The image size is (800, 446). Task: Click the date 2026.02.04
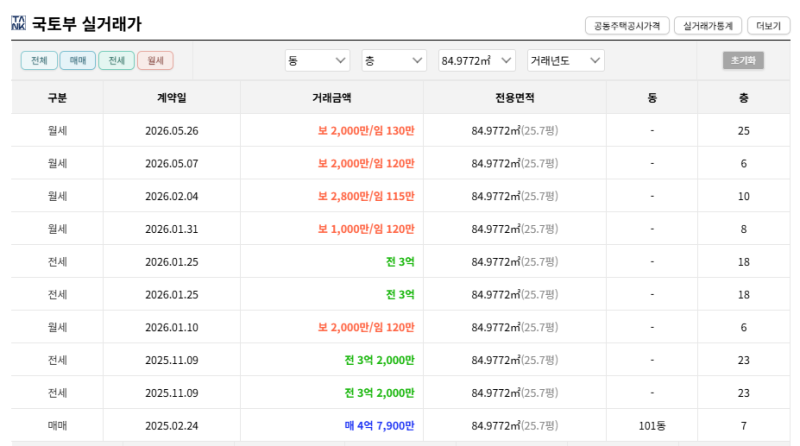click(171, 196)
